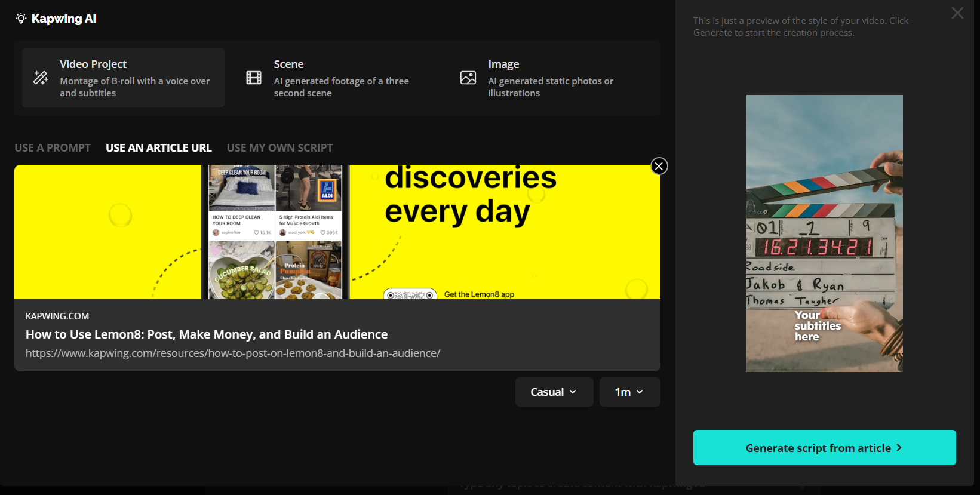
Task: Click the clapperboard style preview thumbnail
Action: (824, 233)
